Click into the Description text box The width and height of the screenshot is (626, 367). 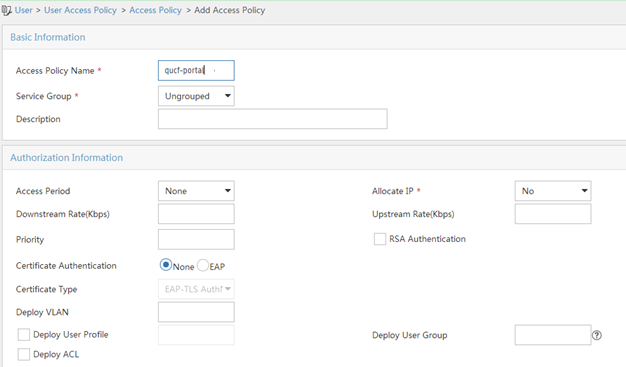tap(273, 119)
